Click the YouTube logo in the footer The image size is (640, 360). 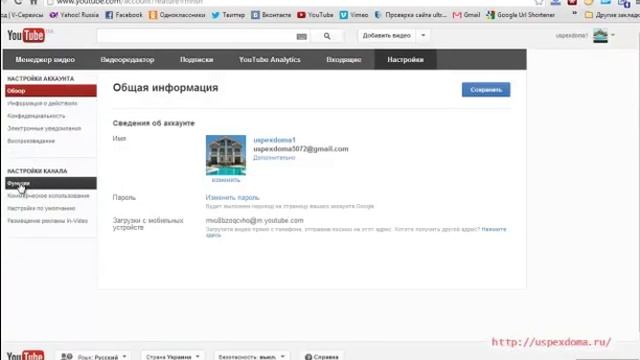pos(25,356)
